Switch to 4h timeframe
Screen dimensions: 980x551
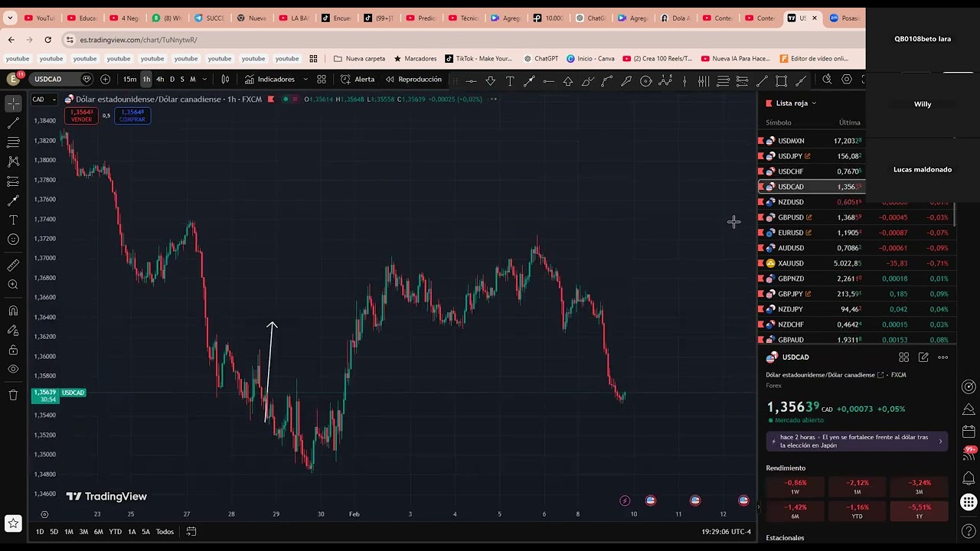tap(160, 79)
